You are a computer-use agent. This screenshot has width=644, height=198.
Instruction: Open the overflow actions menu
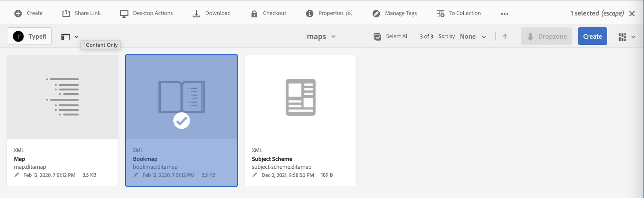pos(504,14)
